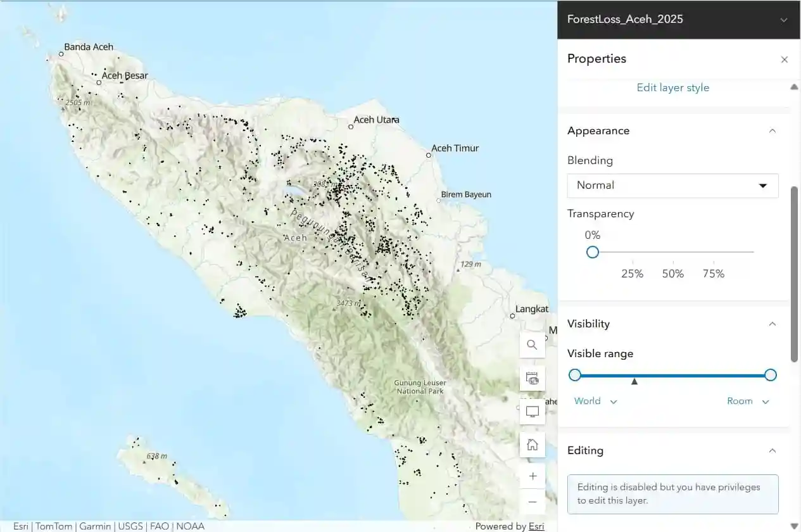This screenshot has width=801, height=532.
Task: Open the World visible range dropdown
Action: (x=594, y=401)
